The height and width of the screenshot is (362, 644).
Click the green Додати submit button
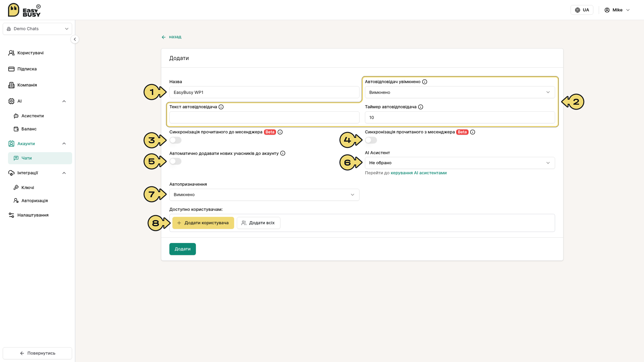click(x=182, y=249)
